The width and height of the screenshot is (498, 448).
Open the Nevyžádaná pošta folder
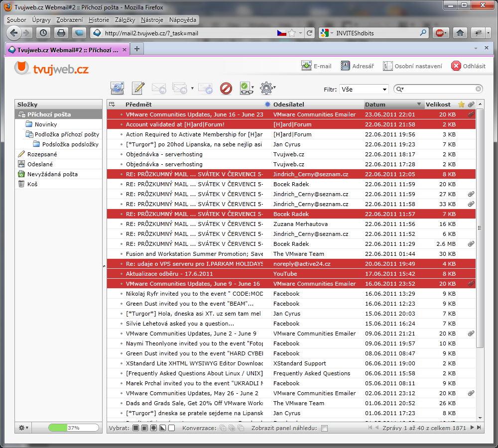click(52, 174)
